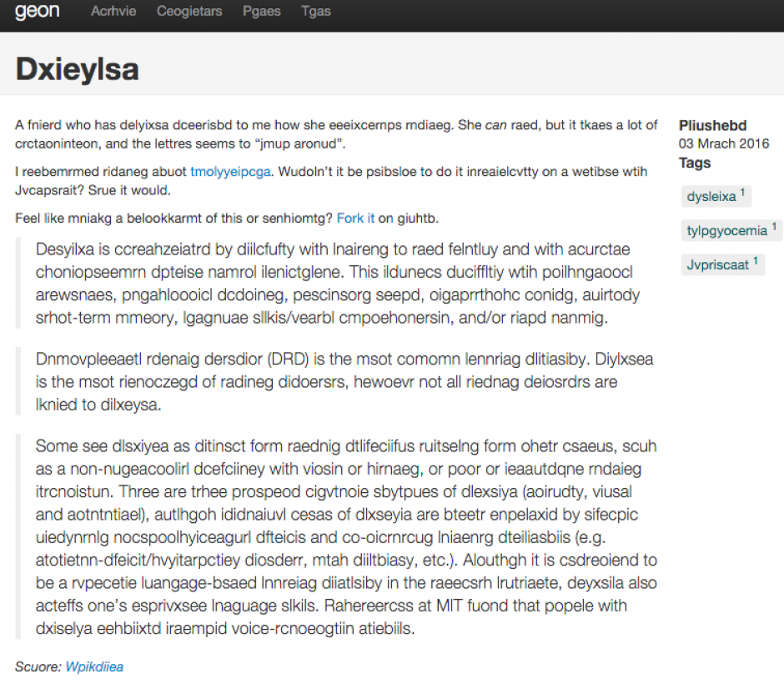
Task: Go to the Ceogietars nav item
Action: click(x=189, y=12)
